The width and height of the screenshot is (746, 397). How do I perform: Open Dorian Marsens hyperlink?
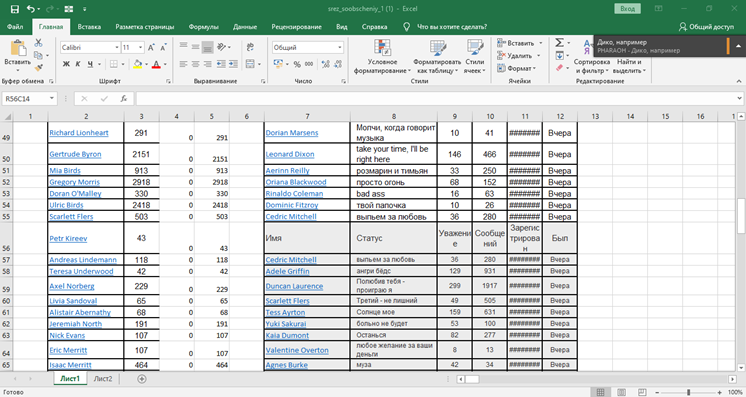click(292, 133)
